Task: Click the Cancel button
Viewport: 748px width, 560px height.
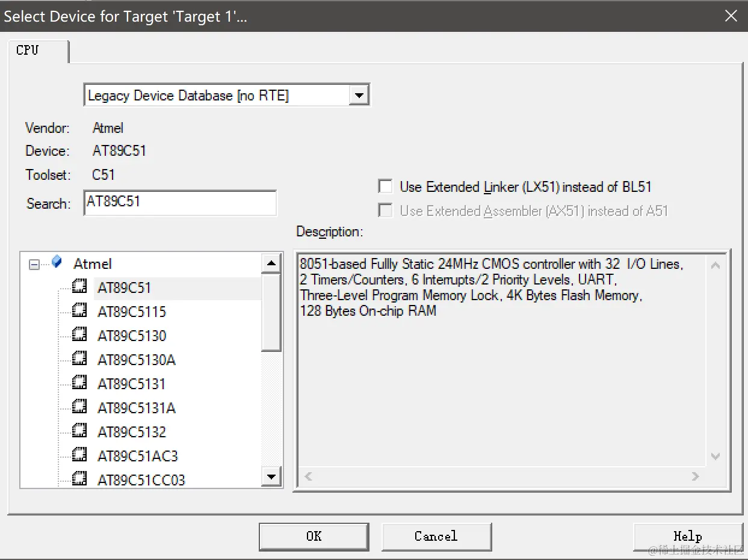Action: click(x=436, y=536)
